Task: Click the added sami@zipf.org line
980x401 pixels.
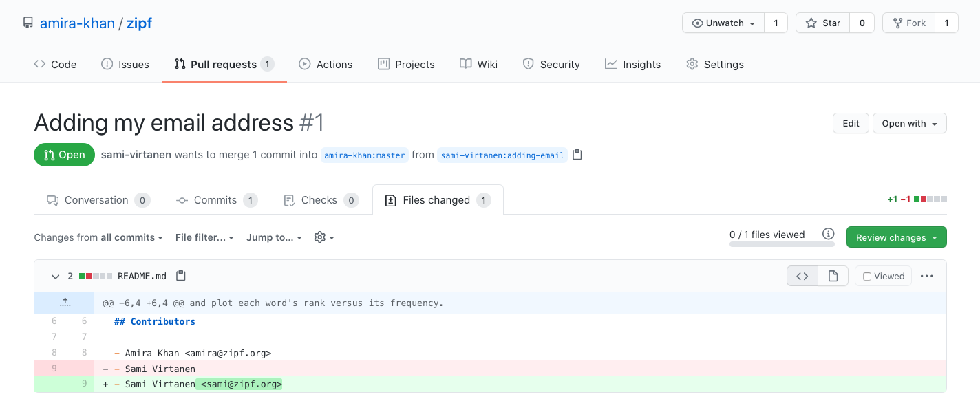Action: (x=490, y=384)
